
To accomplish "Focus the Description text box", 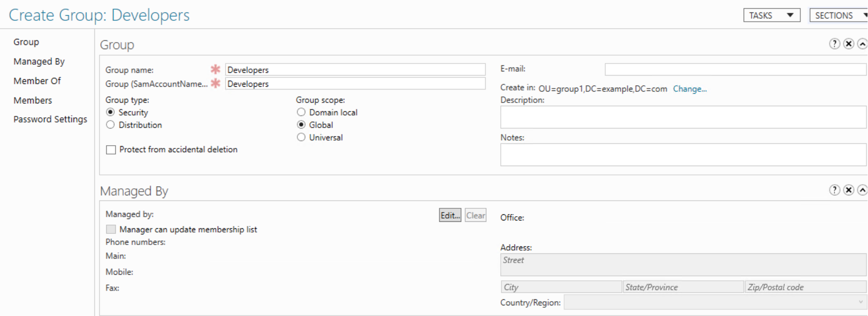I will point(683,117).
